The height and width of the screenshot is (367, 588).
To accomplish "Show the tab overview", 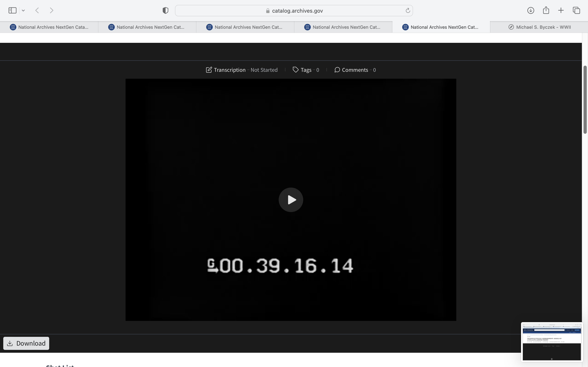I will 576,10.
